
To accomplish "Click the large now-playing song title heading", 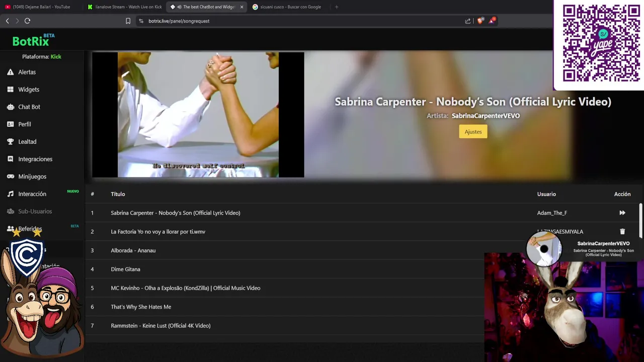I will pyautogui.click(x=473, y=102).
